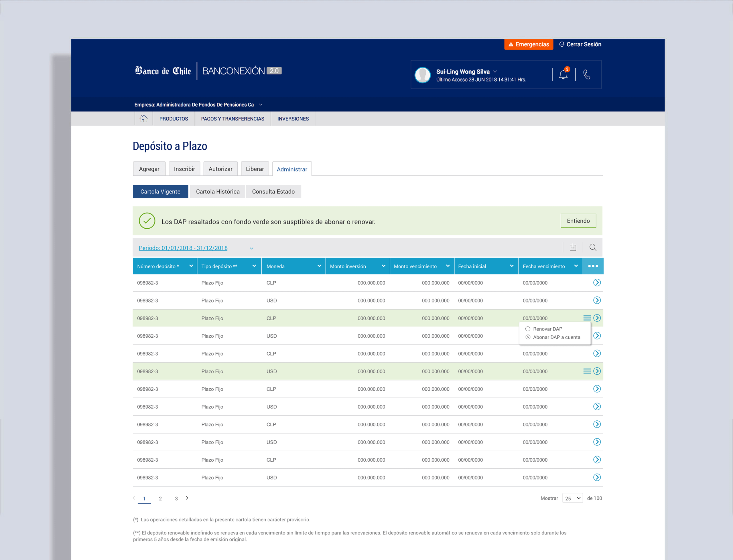This screenshot has width=733, height=560.
Task: Dismiss the notice with the Entiendo button
Action: click(578, 221)
